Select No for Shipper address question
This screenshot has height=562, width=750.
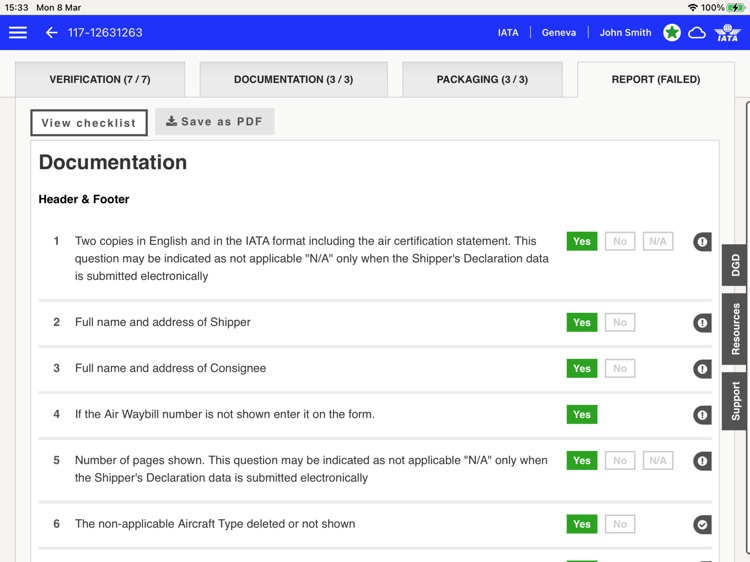[x=620, y=322]
